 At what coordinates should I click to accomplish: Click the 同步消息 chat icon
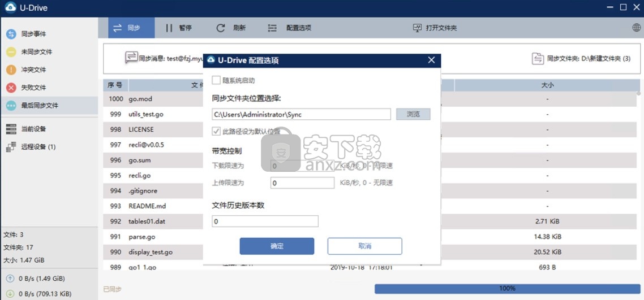(131, 57)
